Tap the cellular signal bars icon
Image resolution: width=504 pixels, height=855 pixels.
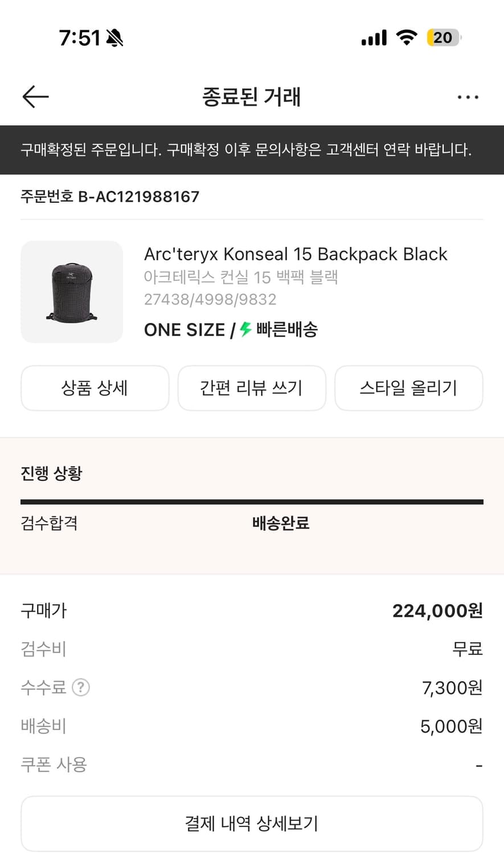pyautogui.click(x=374, y=38)
